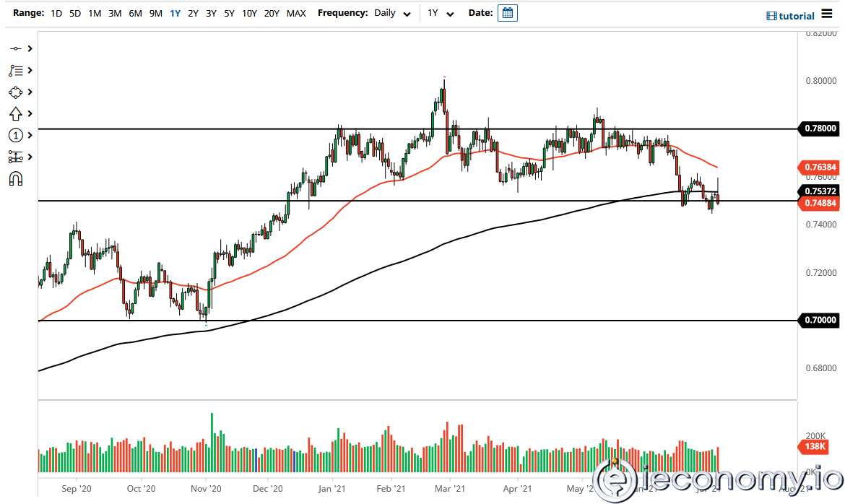Select the 5D range button
This screenshot has height=504, width=845.
tap(74, 13)
